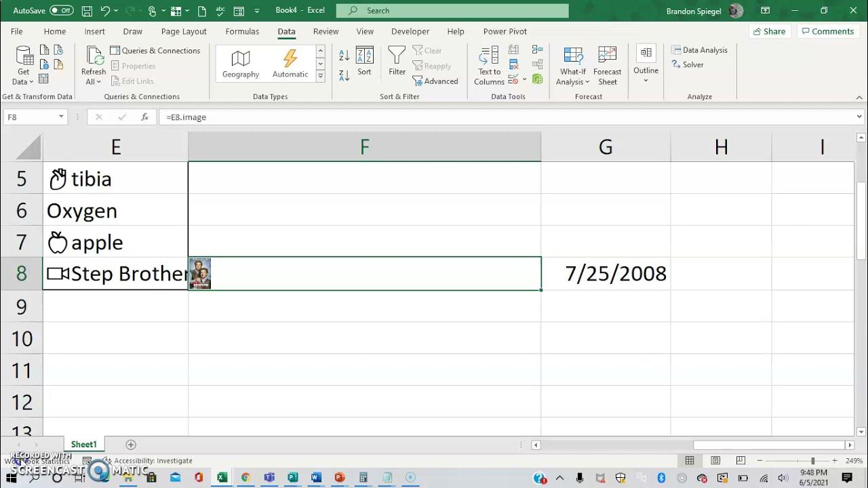This screenshot has width=868, height=488.
Task: Select the Geography data type
Action: pyautogui.click(x=241, y=64)
